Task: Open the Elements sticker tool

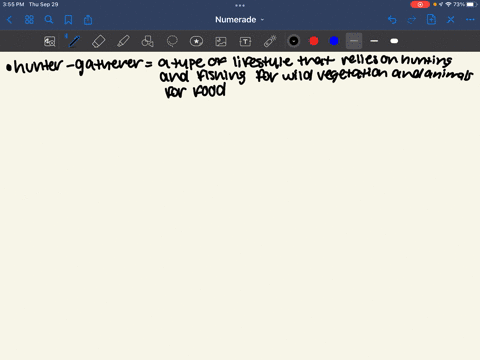Action: click(196, 41)
